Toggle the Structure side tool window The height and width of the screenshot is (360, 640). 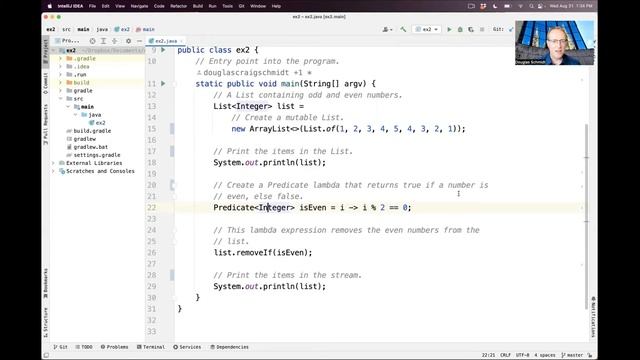(x=46, y=322)
